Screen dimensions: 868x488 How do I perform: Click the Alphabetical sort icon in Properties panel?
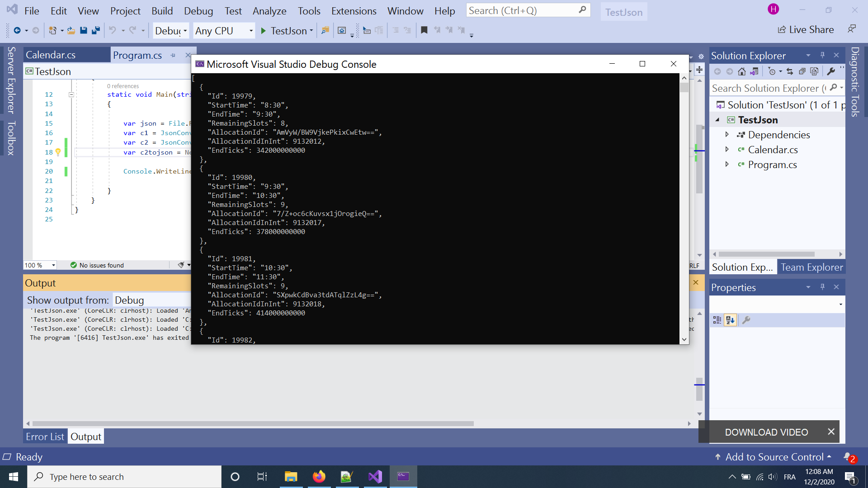click(x=730, y=320)
